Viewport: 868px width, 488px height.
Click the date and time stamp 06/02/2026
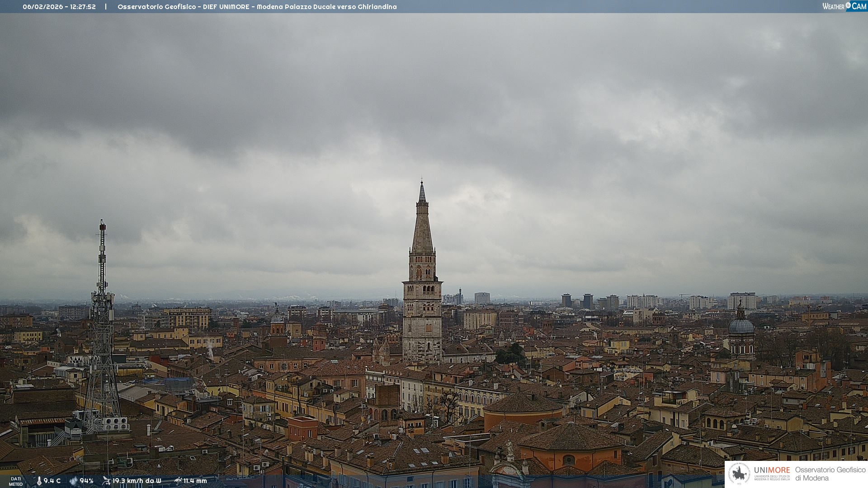59,7
